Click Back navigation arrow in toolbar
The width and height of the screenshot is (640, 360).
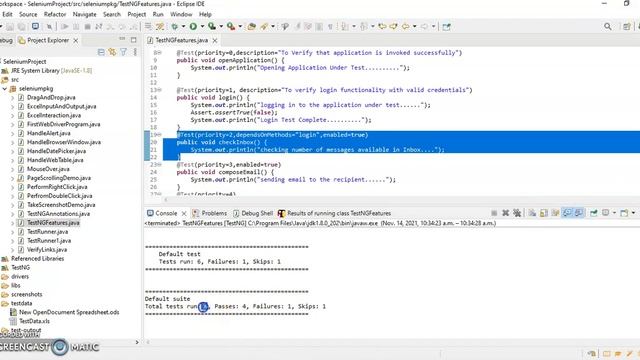(x=405, y=27)
